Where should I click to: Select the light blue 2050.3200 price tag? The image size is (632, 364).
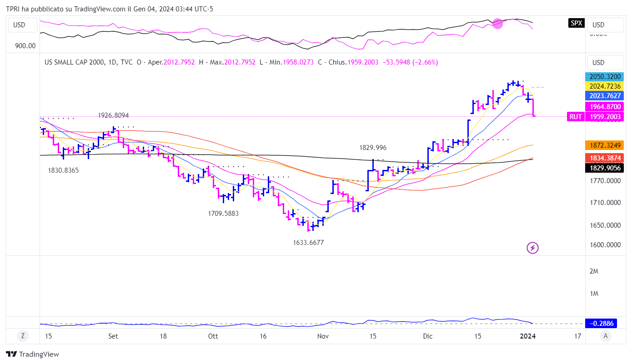pyautogui.click(x=605, y=76)
